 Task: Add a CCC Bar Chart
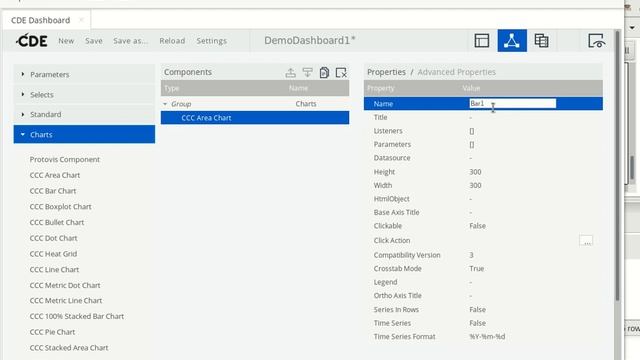tap(53, 191)
